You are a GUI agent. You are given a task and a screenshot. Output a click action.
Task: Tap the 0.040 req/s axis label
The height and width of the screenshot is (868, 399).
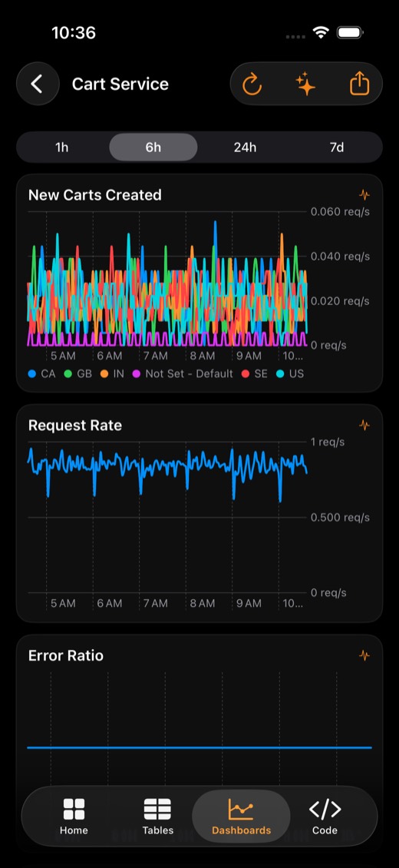coord(340,257)
